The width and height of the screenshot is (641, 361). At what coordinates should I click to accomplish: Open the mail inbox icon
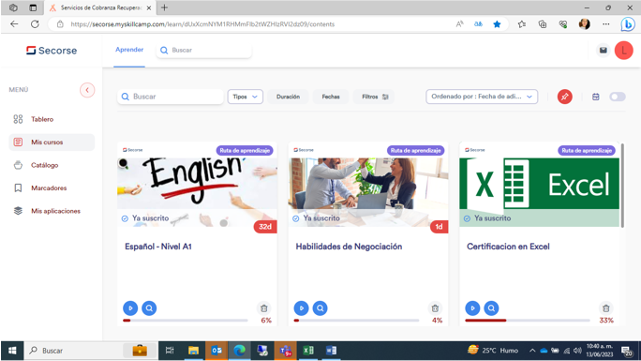coord(603,50)
